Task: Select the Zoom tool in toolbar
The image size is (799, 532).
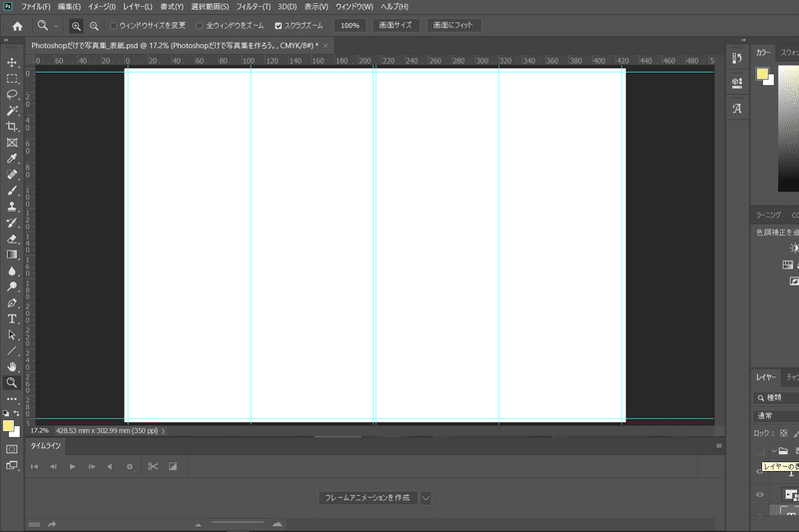Action: point(12,382)
